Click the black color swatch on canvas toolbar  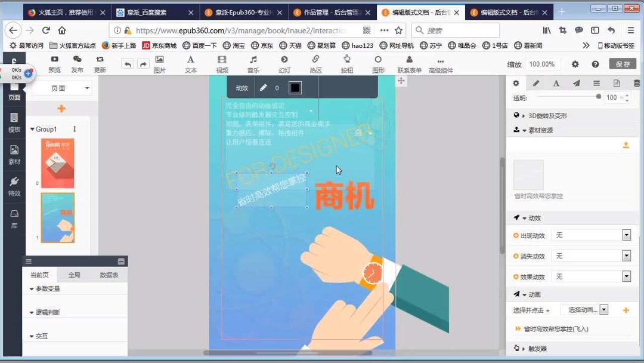296,87
